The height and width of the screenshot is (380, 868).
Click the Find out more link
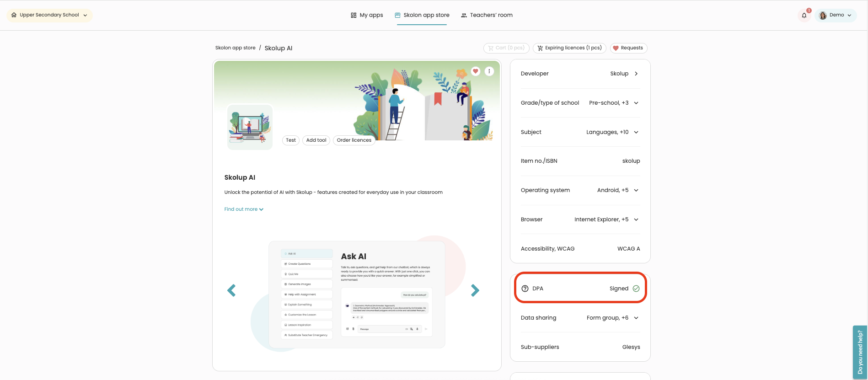(x=244, y=209)
